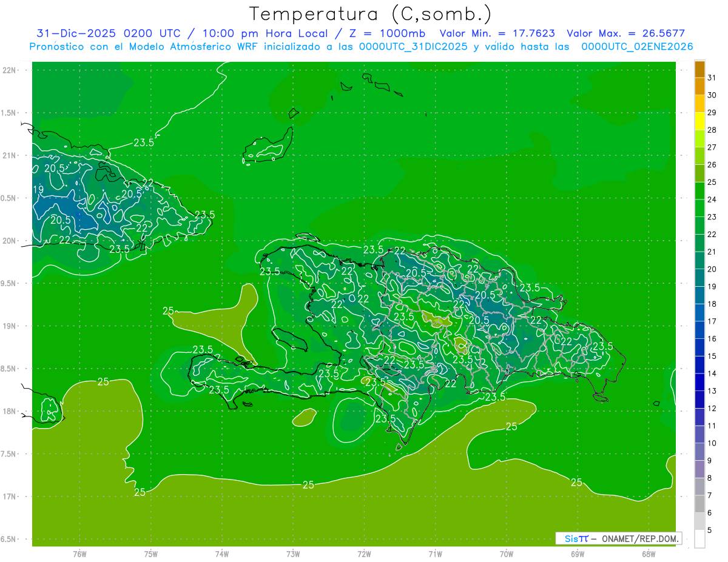Select "Valor Min. = 17.7623" text
Screen dimensions: 728x562
point(497,33)
